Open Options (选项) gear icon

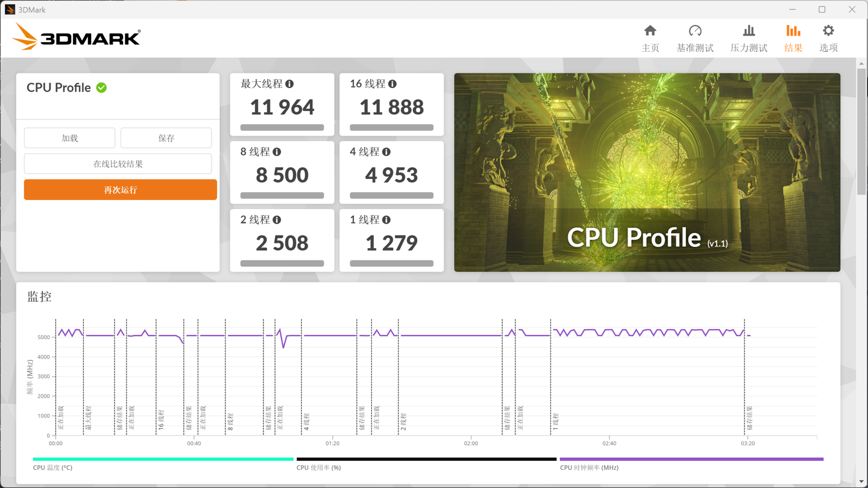tap(828, 31)
